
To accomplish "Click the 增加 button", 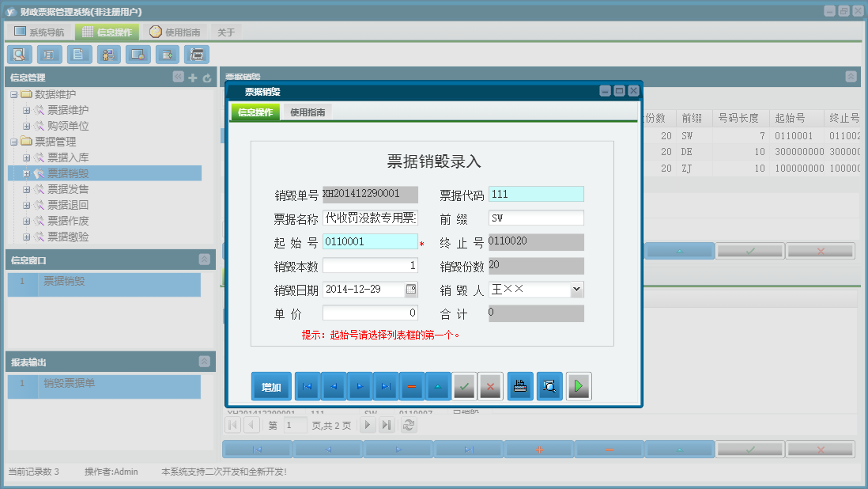I will (x=271, y=387).
